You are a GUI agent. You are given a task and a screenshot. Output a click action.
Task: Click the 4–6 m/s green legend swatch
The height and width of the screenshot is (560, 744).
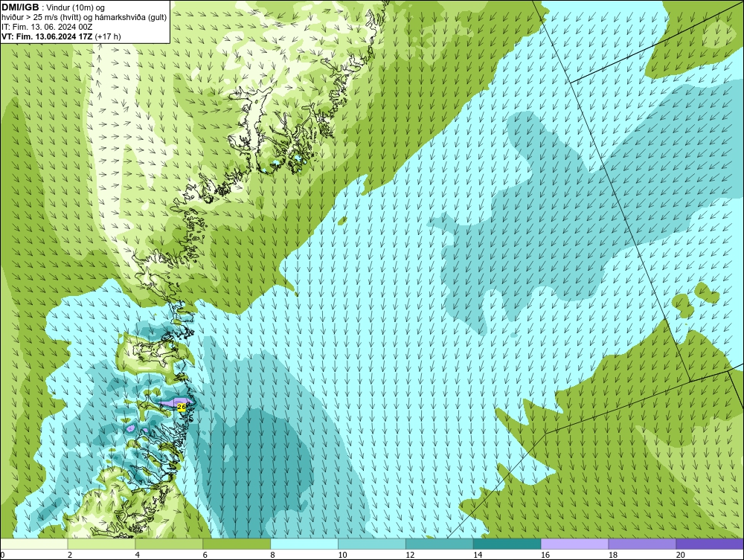[x=169, y=544]
